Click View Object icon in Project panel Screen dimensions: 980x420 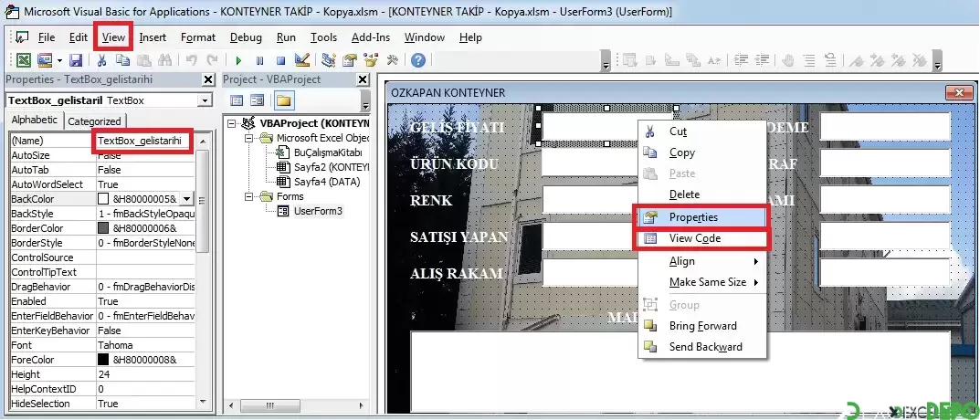pos(257,100)
